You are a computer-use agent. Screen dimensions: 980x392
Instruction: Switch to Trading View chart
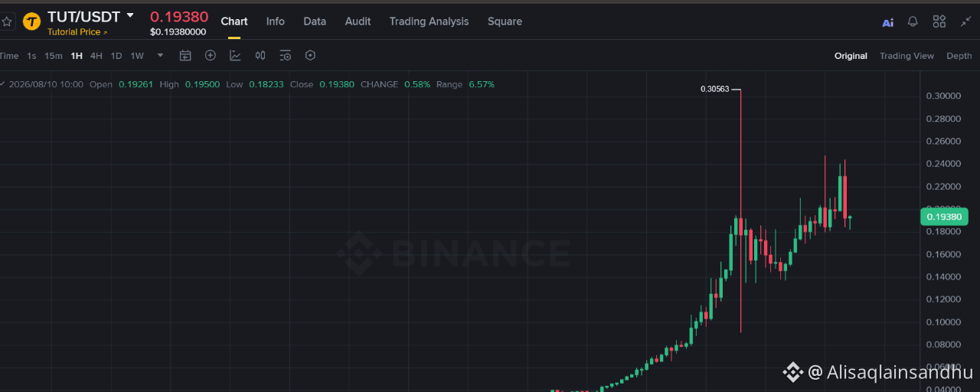point(906,56)
